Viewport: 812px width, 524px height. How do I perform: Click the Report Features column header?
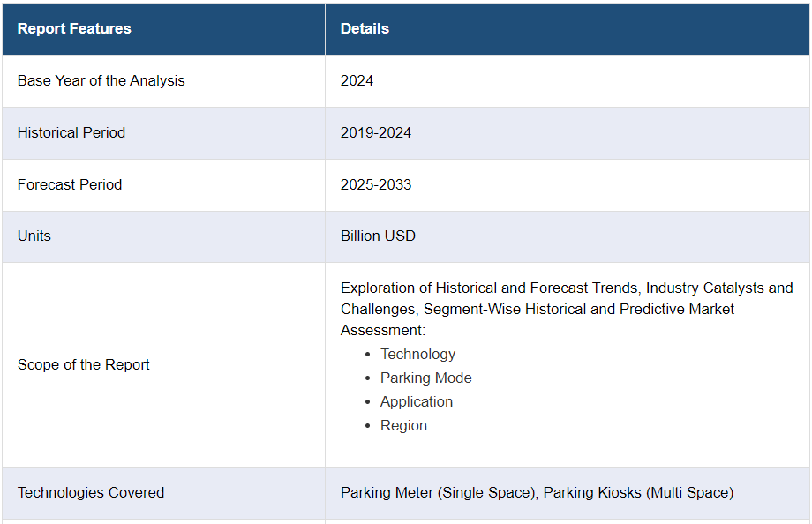[x=74, y=28]
